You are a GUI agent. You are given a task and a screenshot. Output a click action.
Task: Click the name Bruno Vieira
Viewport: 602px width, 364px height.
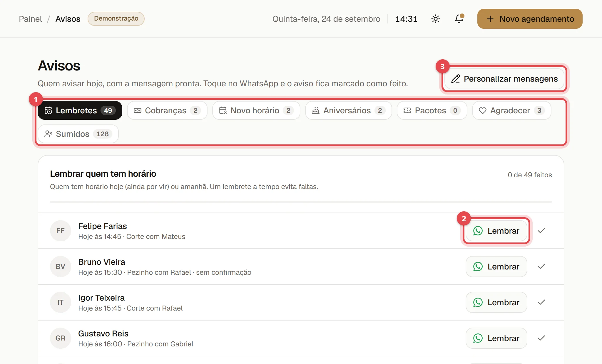pyautogui.click(x=102, y=262)
